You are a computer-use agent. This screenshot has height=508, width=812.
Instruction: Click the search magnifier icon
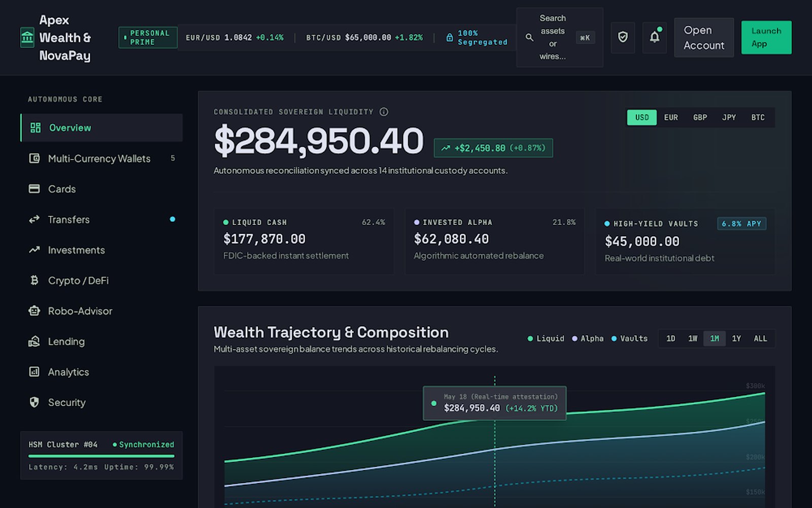point(529,38)
